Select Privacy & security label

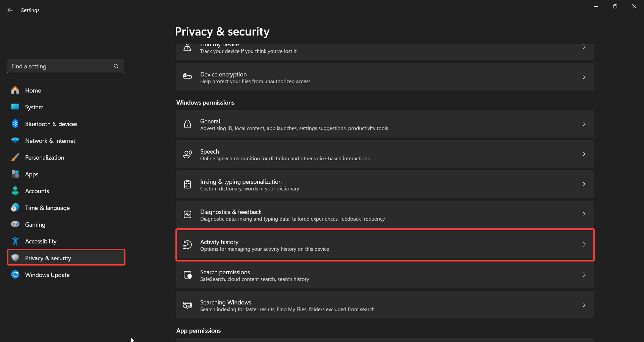[48, 258]
